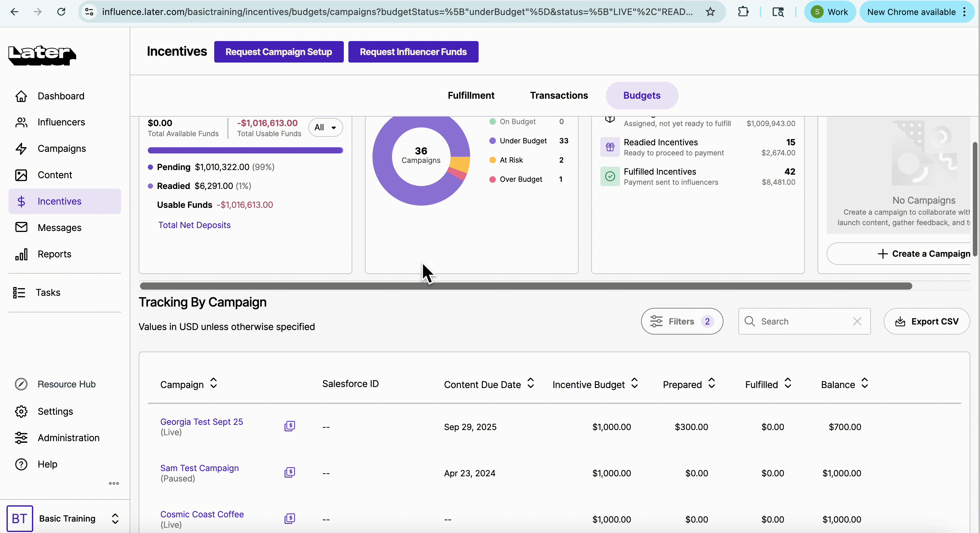Click Request Influencer Funds button
Screen dimensions: 980x533
point(413,52)
